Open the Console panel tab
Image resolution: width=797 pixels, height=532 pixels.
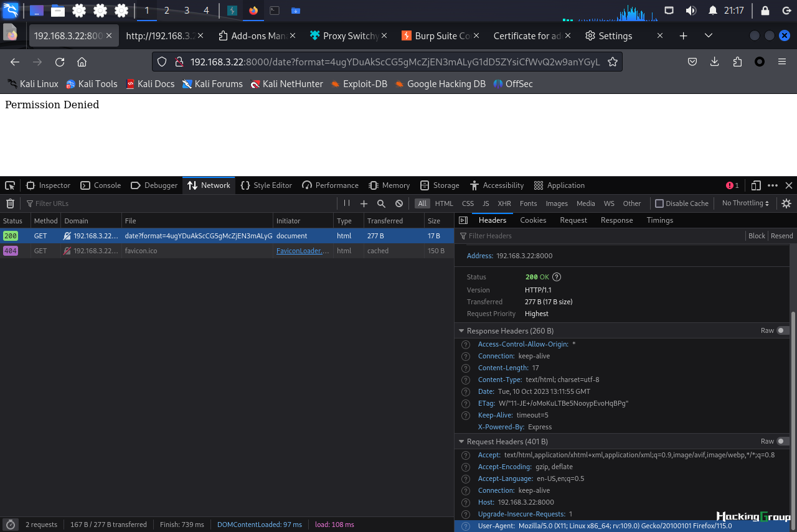pyautogui.click(x=101, y=185)
